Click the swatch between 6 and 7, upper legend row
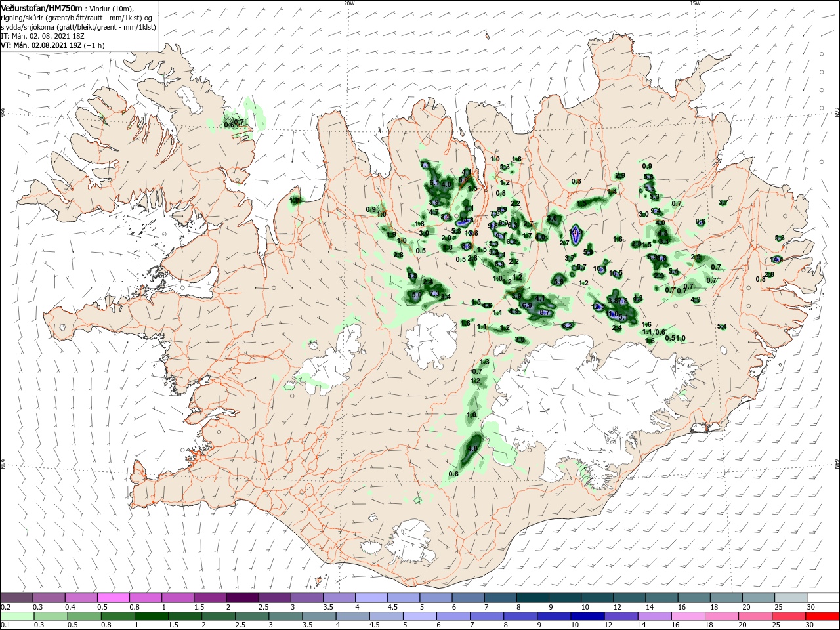 tap(468, 598)
